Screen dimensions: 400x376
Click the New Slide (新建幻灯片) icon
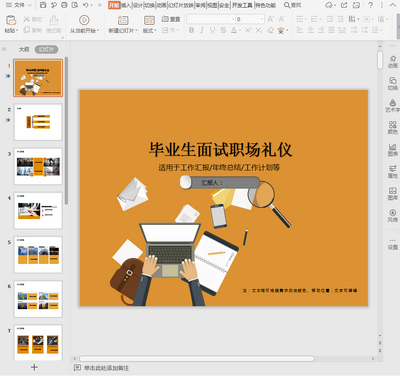coord(123,20)
